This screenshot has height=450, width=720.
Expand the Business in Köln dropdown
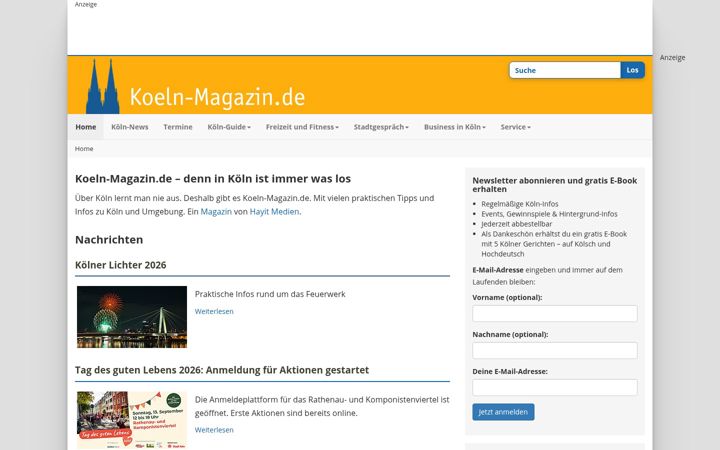pyautogui.click(x=455, y=127)
